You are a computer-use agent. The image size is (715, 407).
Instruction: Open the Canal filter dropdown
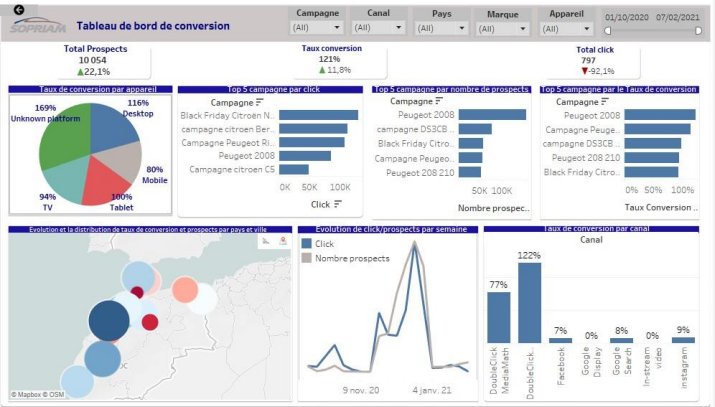(378, 28)
